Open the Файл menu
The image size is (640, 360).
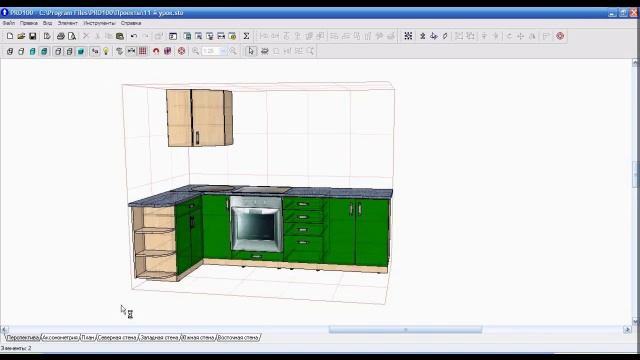click(9, 24)
